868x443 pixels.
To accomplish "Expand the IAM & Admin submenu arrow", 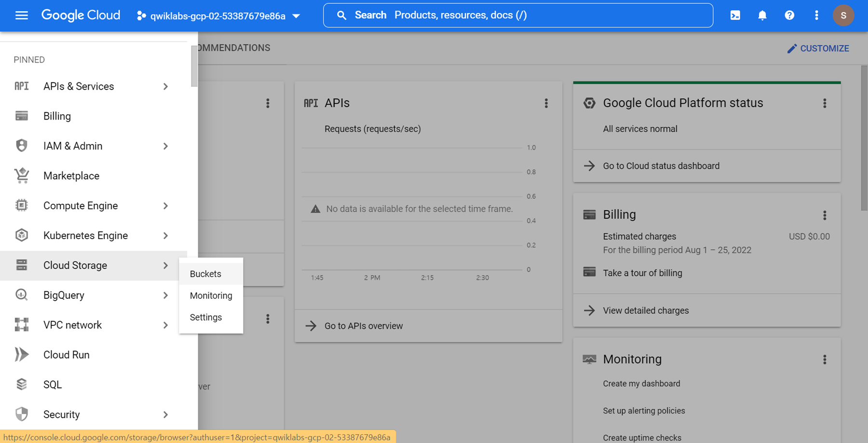I will click(x=165, y=146).
